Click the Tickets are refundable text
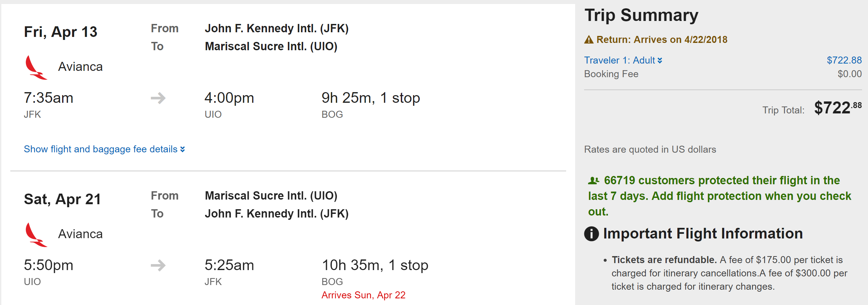This screenshot has height=305, width=868. 664,260
